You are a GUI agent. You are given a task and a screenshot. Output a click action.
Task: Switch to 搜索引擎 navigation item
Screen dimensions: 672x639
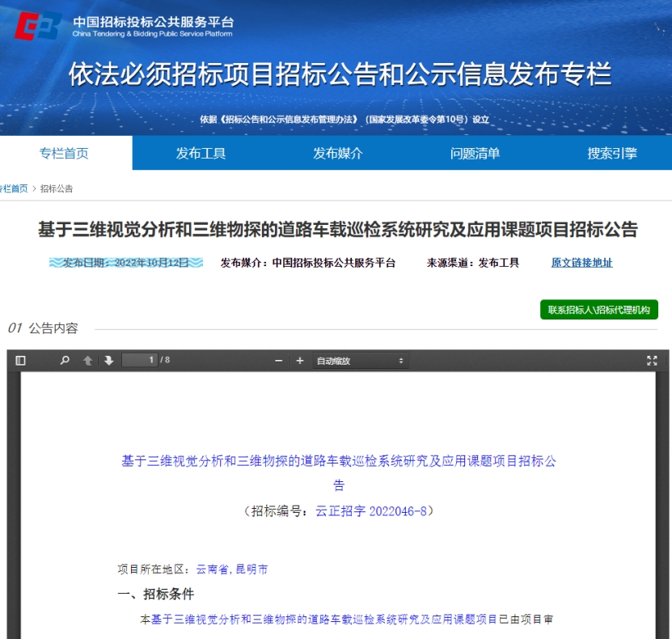click(612, 154)
